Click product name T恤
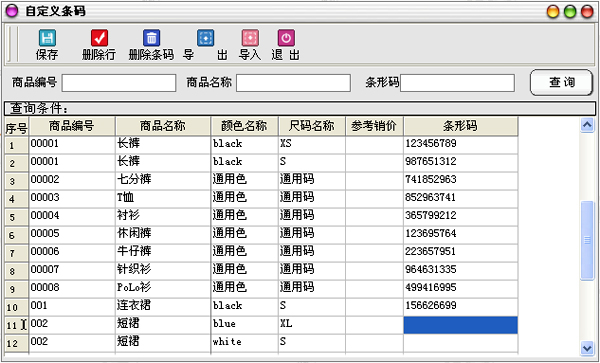Viewport: 600px width, 363px height. [125, 197]
